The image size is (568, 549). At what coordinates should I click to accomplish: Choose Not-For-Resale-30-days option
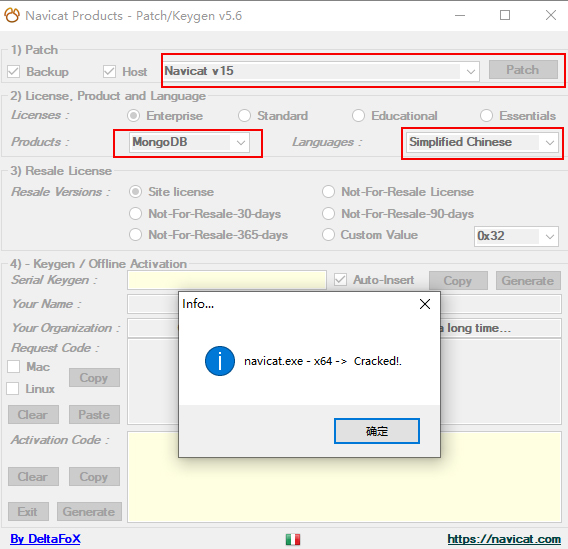[135, 214]
